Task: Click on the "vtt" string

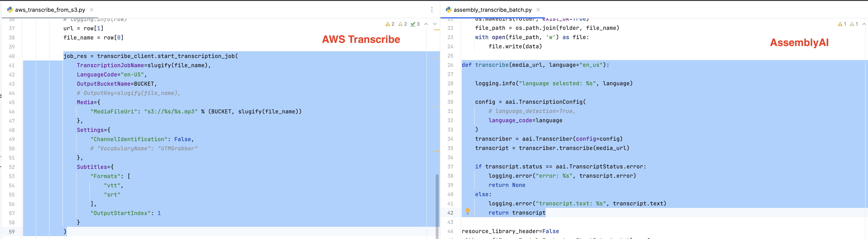Action: point(112,185)
